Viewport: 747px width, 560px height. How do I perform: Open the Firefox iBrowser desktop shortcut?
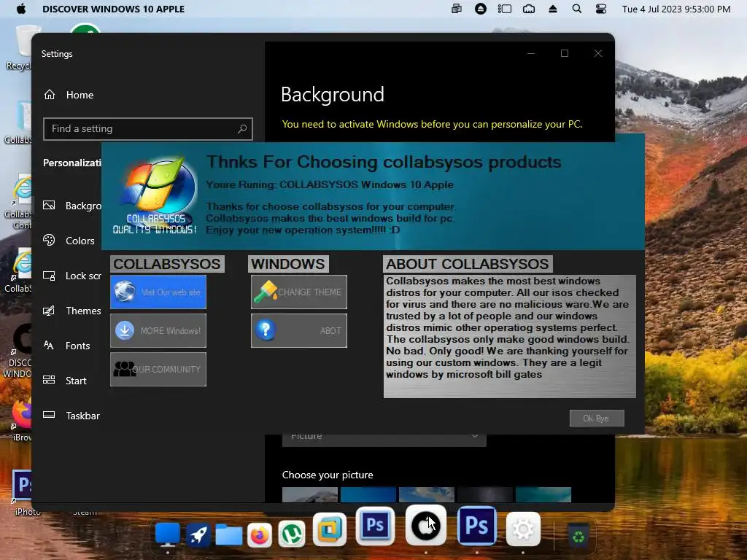(x=21, y=419)
